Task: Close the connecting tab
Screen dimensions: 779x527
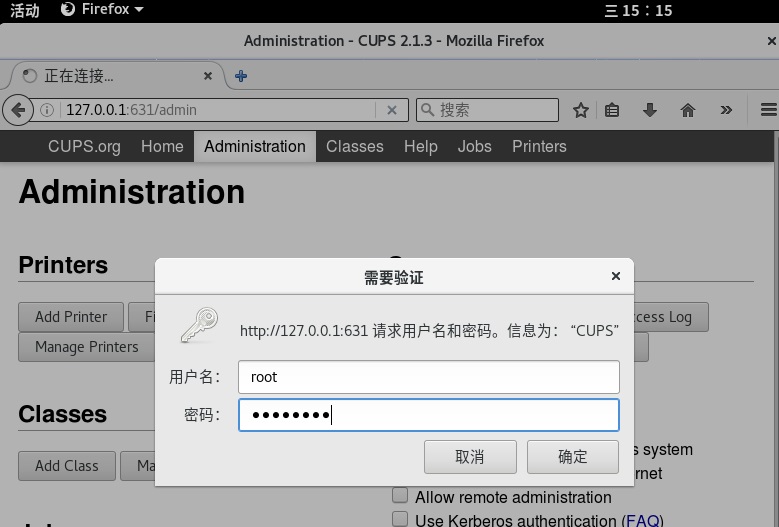Action: point(208,75)
